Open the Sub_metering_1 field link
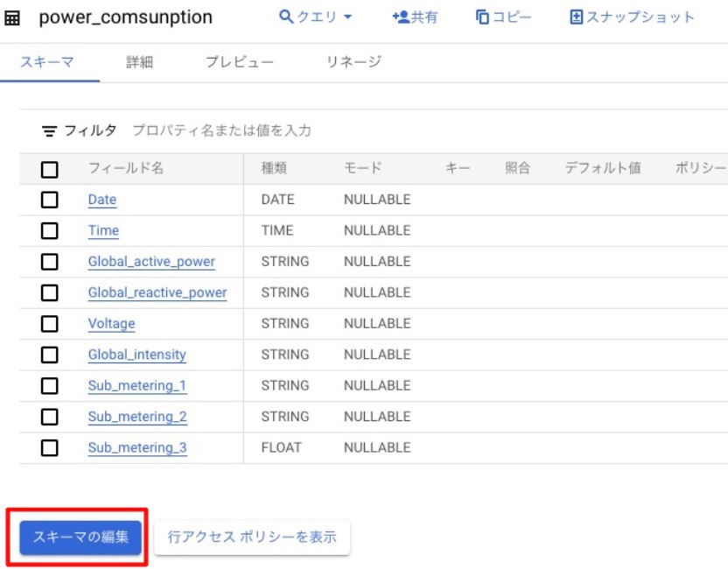This screenshot has width=728, height=569. [x=137, y=386]
